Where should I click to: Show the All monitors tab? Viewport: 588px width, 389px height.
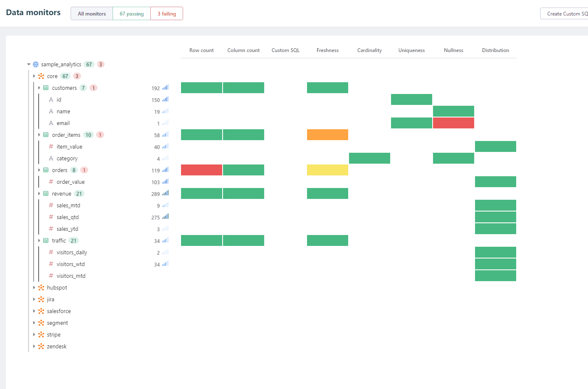[x=92, y=13]
